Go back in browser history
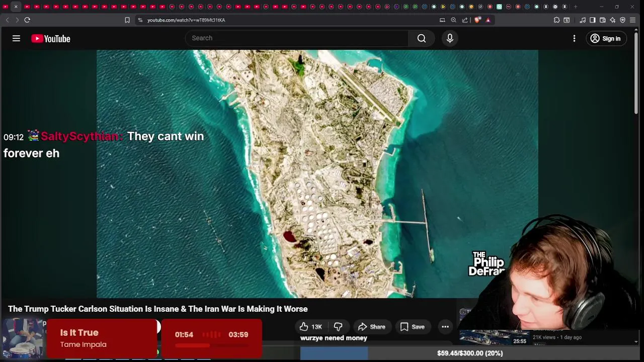This screenshot has height=362, width=644. [7, 20]
